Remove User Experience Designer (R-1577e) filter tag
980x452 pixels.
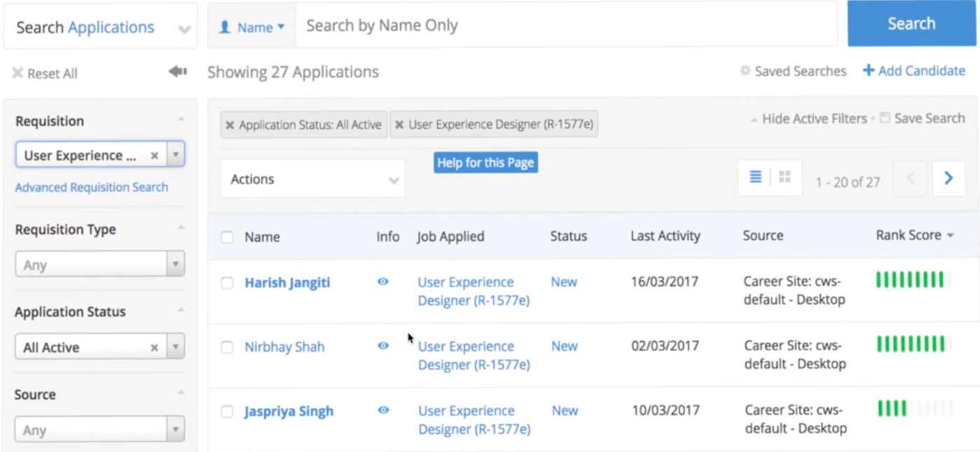pyautogui.click(x=399, y=125)
